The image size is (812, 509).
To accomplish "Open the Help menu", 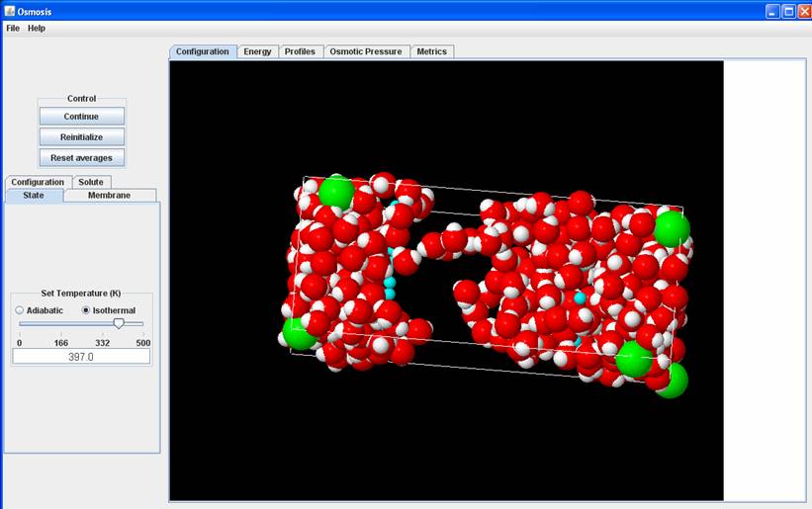I will [37, 29].
